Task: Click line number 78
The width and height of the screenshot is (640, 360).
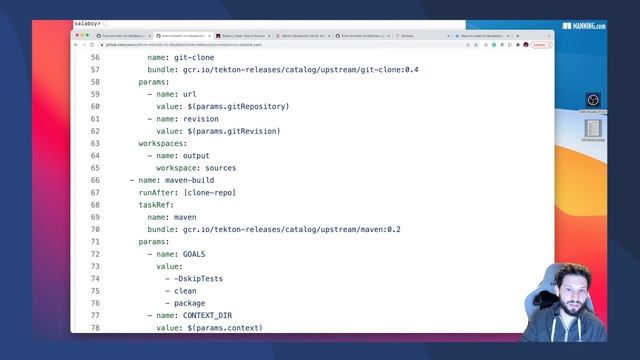Action: coord(95,327)
